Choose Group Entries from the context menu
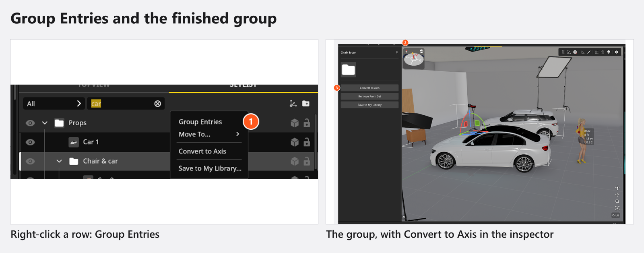Screen dimensions: 644x253 [x=200, y=122]
